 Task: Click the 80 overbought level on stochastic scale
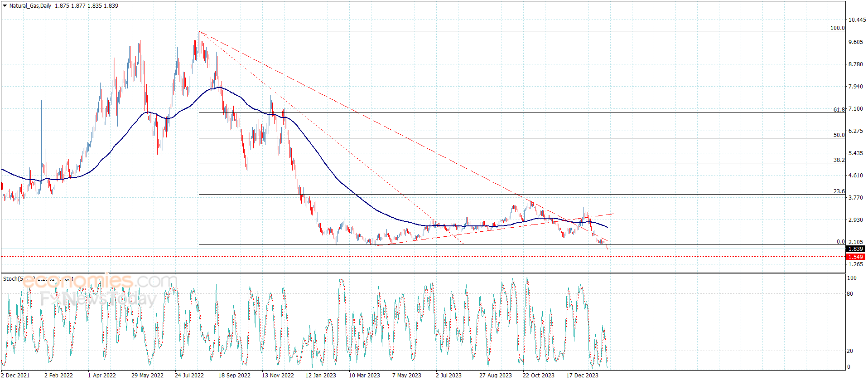(x=850, y=294)
